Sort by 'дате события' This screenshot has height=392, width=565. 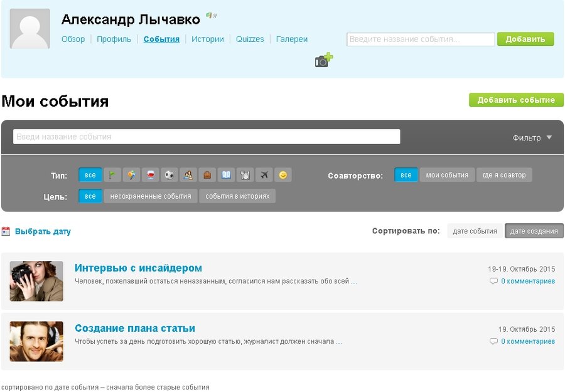click(475, 231)
